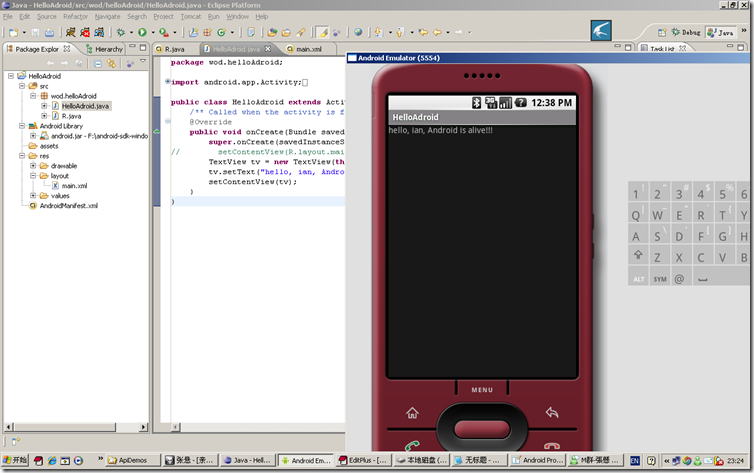Close the HelloAdroid.java editor tab
The width and height of the screenshot is (754, 473).
point(268,49)
